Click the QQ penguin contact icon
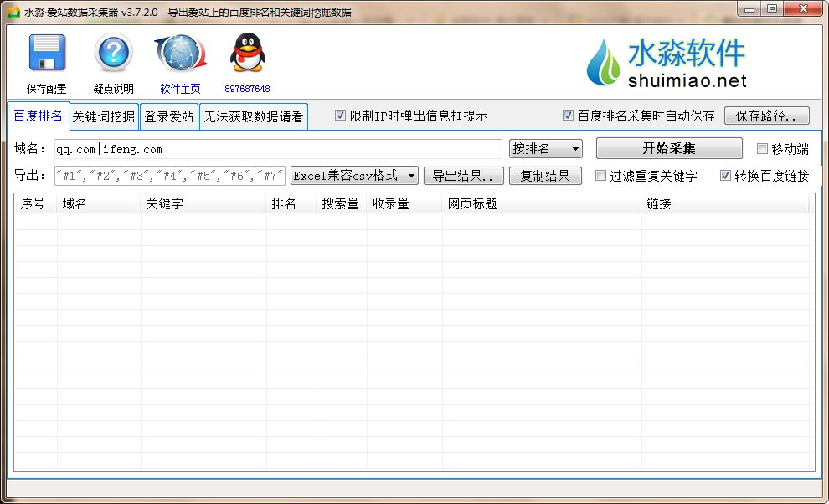Screen dimensions: 829x504 [247, 53]
